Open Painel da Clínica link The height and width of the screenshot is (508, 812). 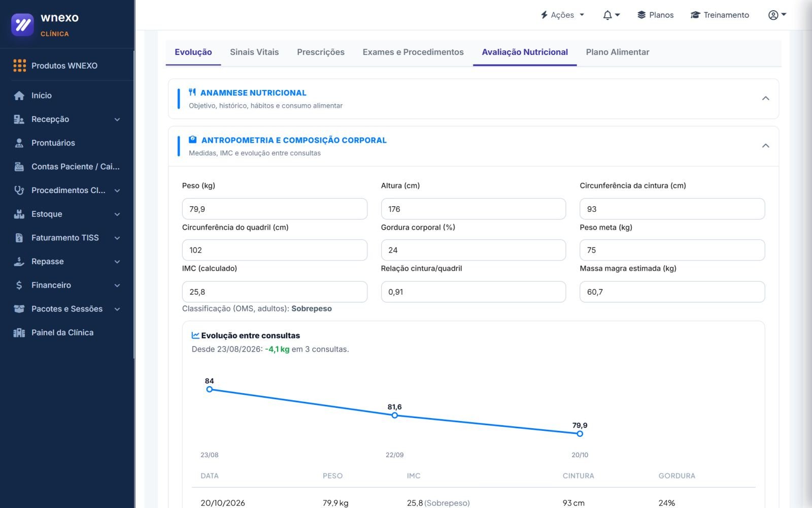point(62,333)
